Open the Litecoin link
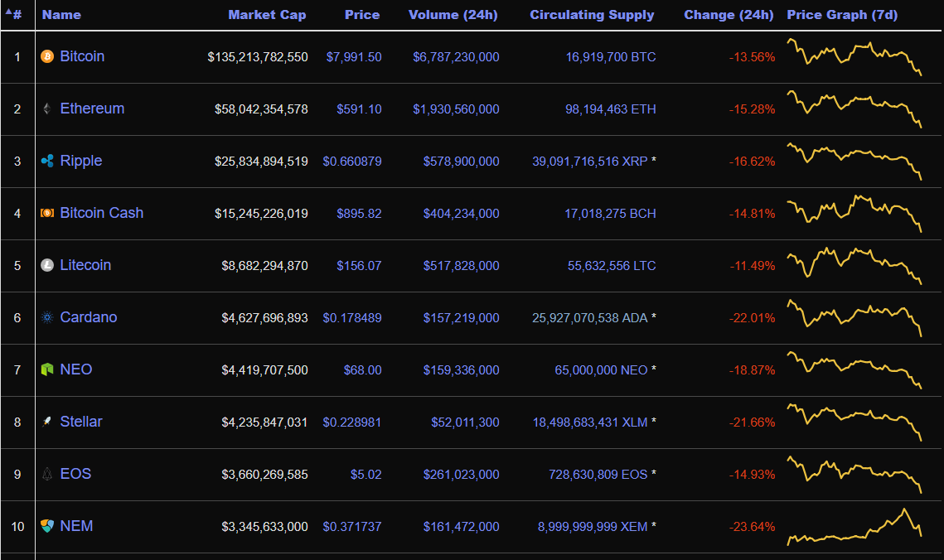 point(85,265)
